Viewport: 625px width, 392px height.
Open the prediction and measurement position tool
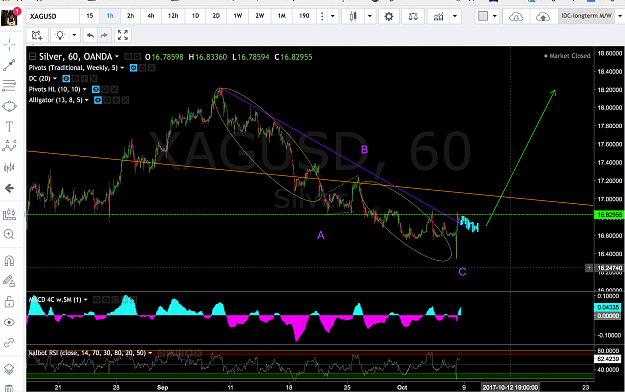point(9,167)
